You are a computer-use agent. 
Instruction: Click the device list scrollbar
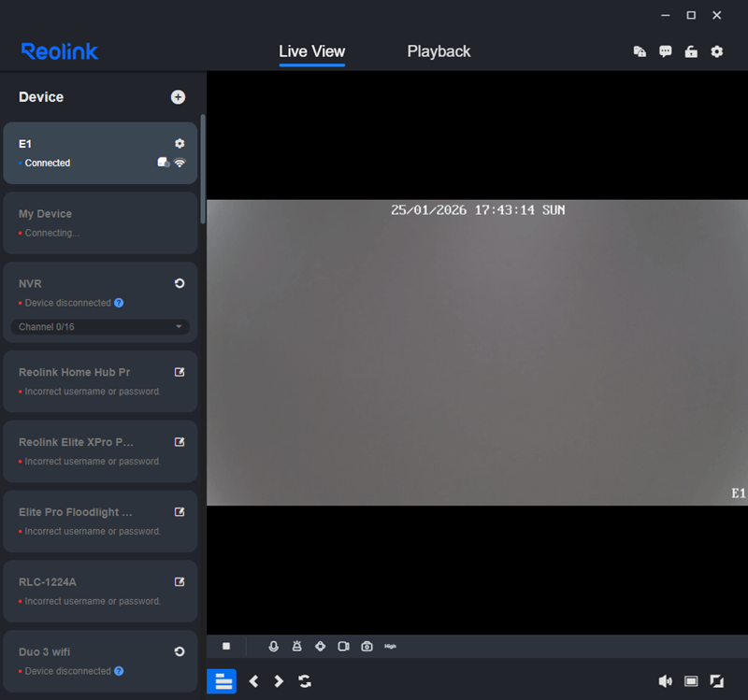[203, 168]
